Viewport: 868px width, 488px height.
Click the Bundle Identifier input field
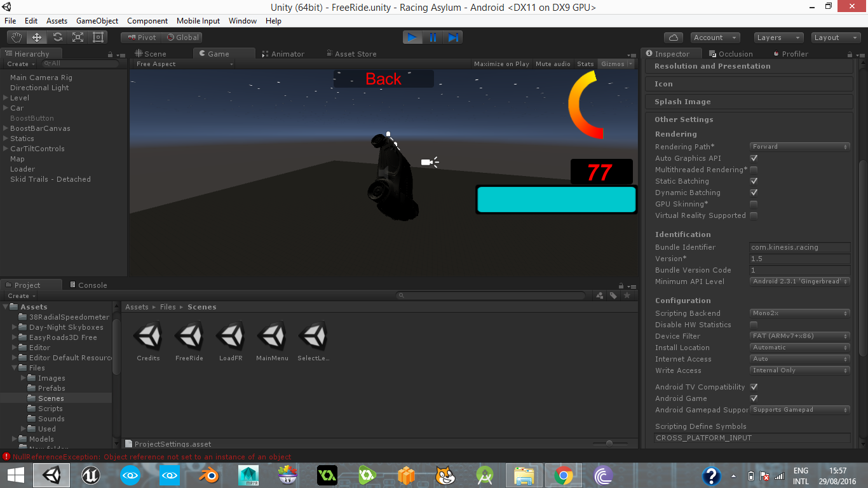800,247
